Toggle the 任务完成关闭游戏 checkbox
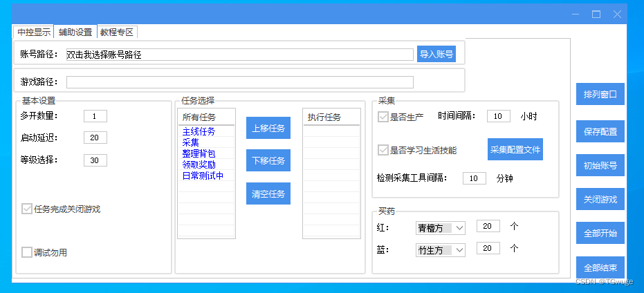 (x=27, y=209)
